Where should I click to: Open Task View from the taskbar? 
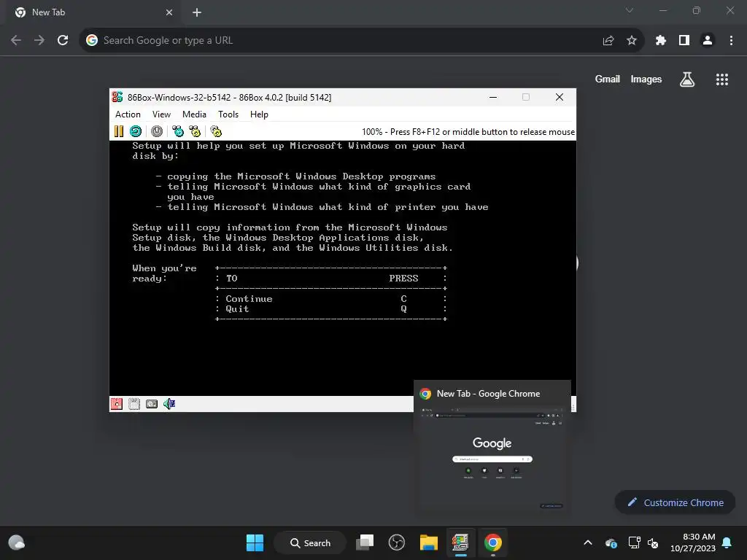pyautogui.click(x=365, y=542)
